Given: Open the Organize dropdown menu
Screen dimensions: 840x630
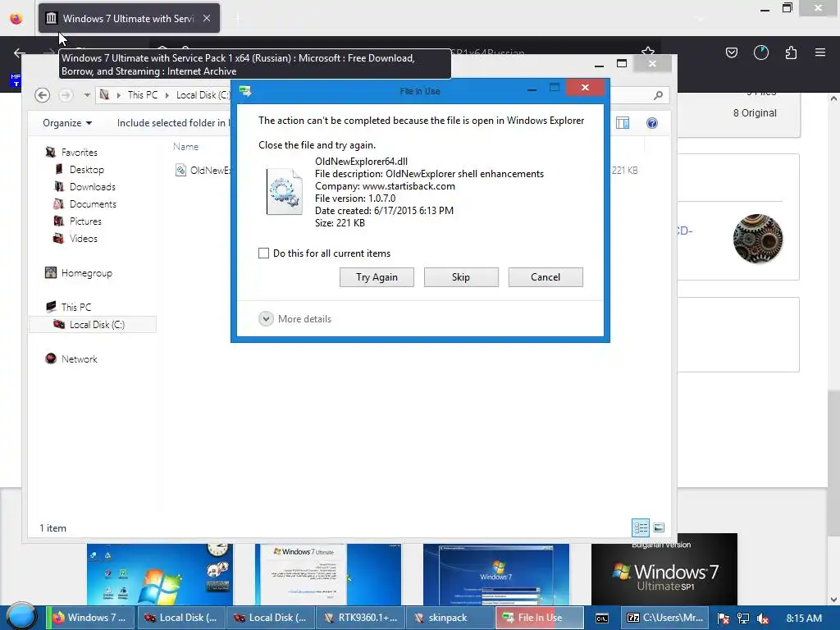Looking at the screenshot, I should 67,123.
